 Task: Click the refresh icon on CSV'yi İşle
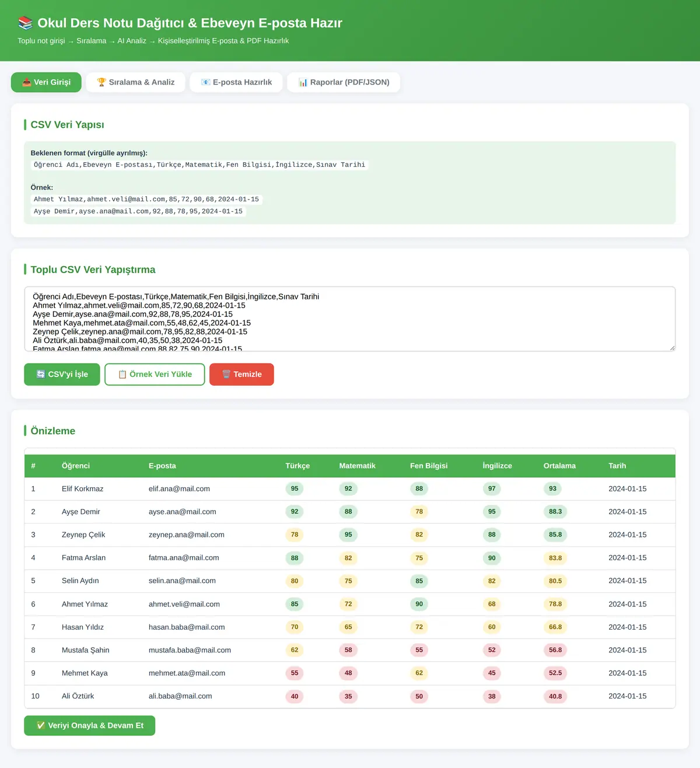click(x=41, y=374)
